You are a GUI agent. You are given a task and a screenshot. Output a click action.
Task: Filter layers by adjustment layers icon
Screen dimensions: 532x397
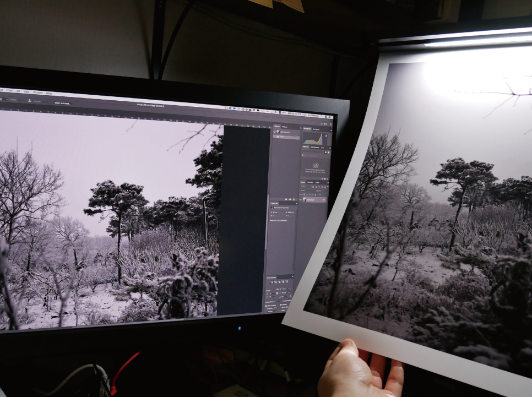(316, 187)
